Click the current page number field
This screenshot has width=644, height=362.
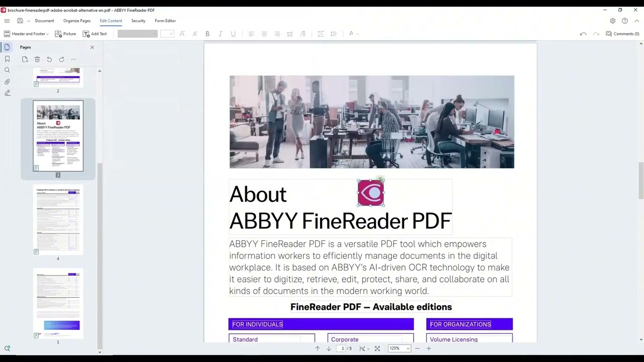tap(342, 348)
